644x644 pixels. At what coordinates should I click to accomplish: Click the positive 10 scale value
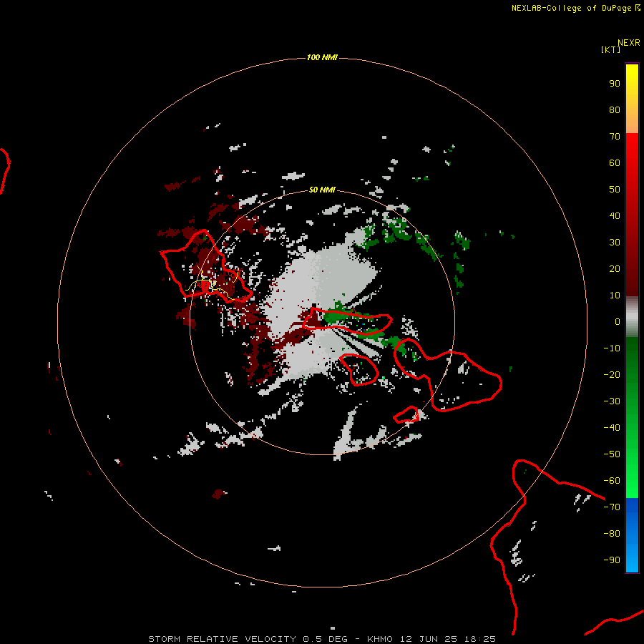(615, 296)
